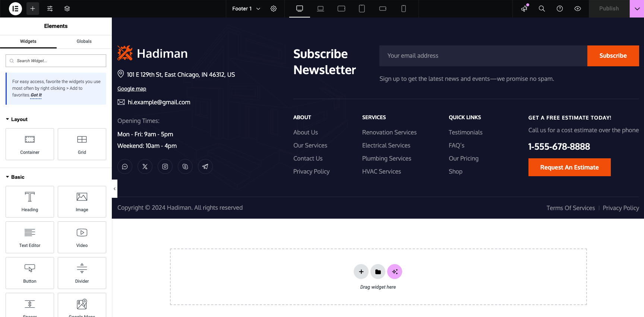The height and width of the screenshot is (317, 644).
Task: Switch to the Globals tab
Action: (x=84, y=41)
